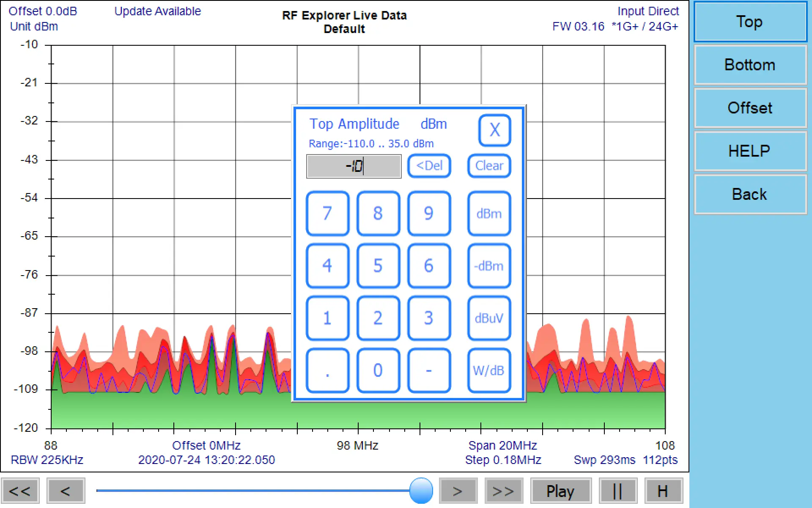
Task: Step forward one sweep with > button
Action: point(458,491)
